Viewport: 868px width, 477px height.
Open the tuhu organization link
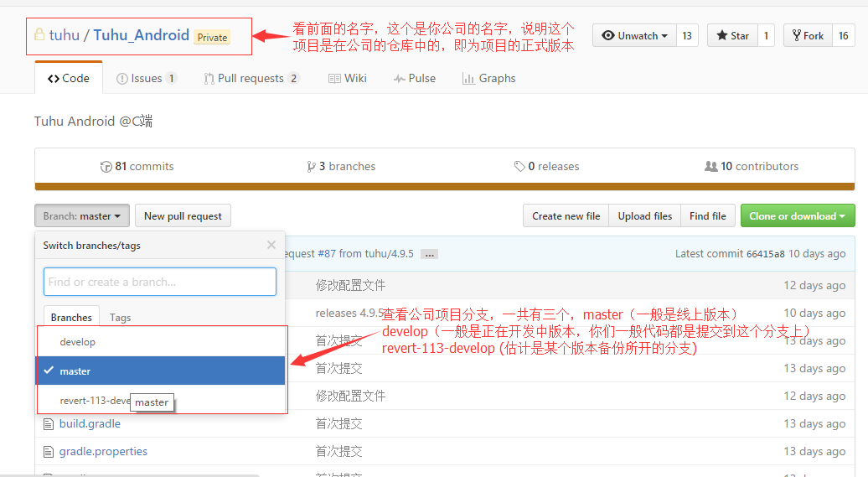65,35
